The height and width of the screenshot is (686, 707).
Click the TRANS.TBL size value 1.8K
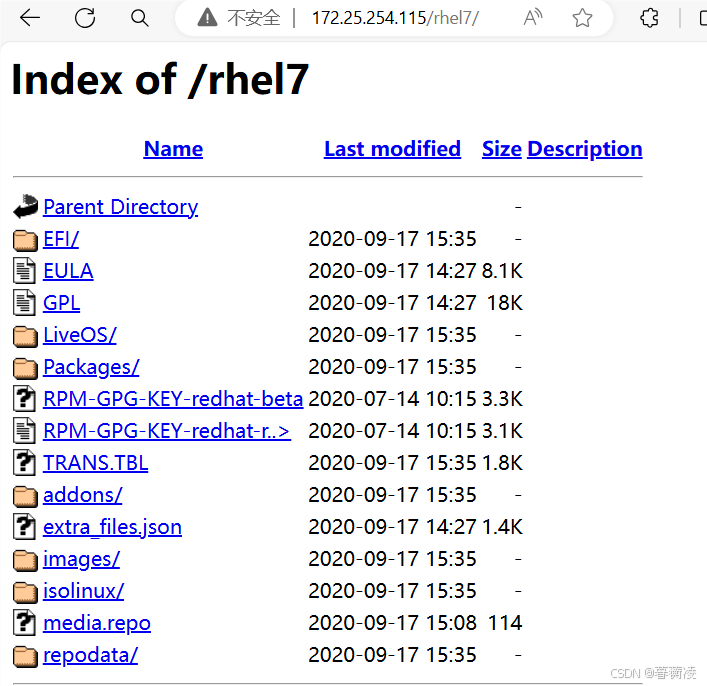(x=502, y=463)
